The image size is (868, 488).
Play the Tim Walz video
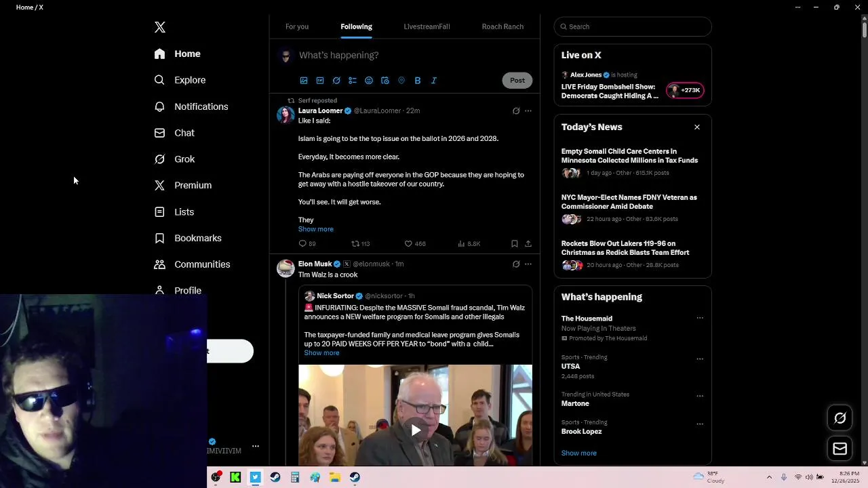point(416,430)
